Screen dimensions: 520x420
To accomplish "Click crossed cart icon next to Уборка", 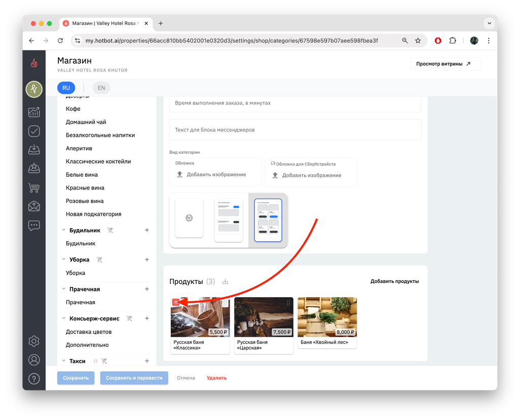I will point(99,260).
